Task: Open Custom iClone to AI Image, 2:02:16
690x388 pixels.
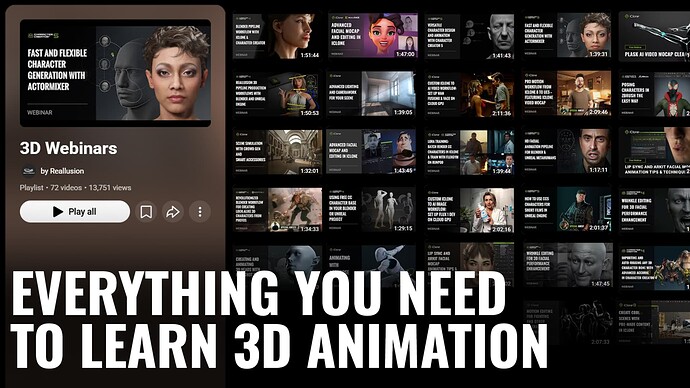Action: click(x=470, y=210)
